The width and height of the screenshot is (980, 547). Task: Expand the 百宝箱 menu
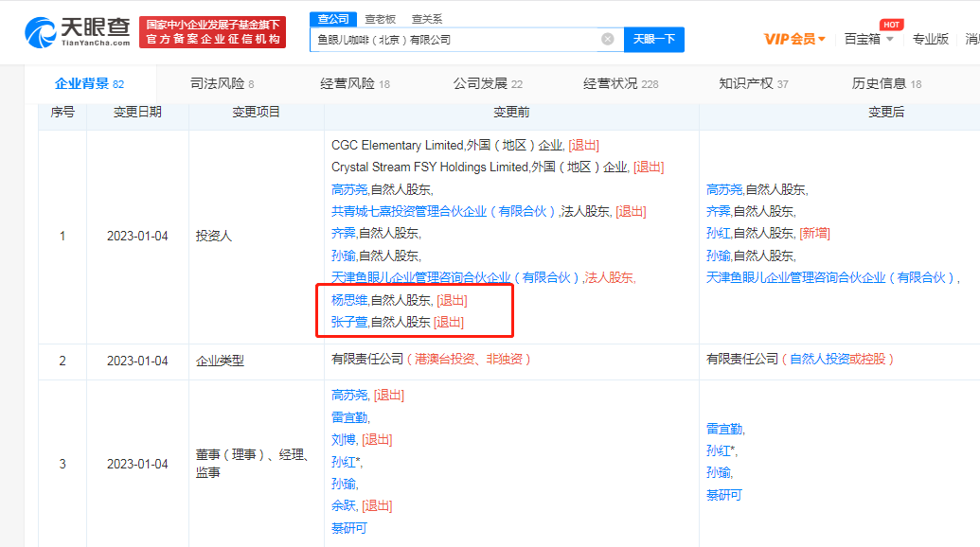[869, 40]
